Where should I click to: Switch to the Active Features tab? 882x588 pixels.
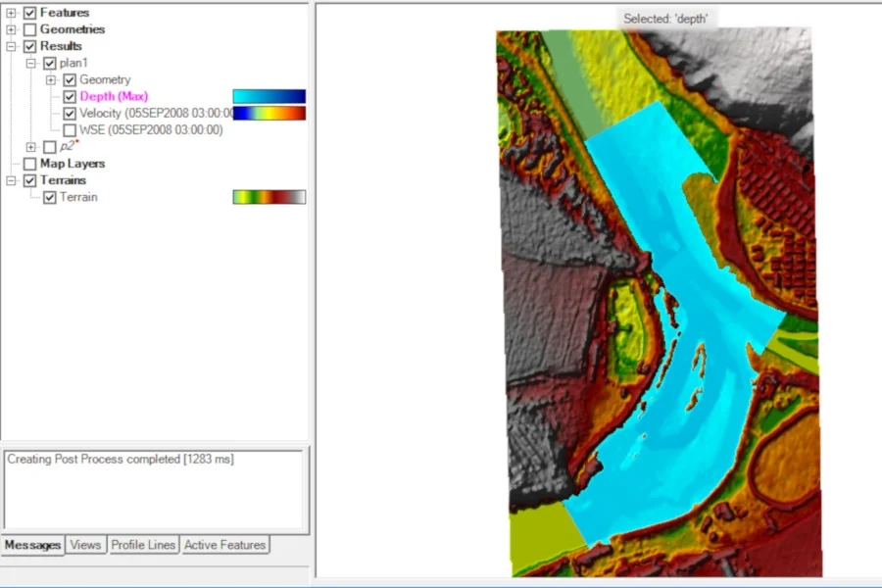225,545
